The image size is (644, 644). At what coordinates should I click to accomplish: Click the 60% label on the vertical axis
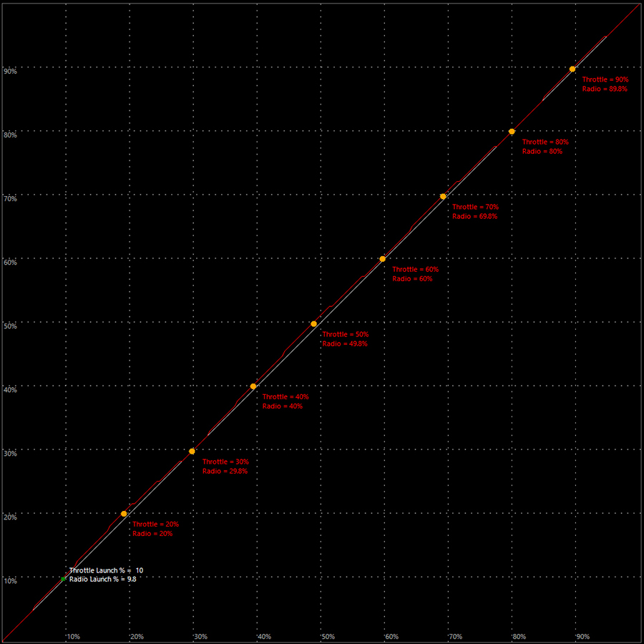[10, 263]
